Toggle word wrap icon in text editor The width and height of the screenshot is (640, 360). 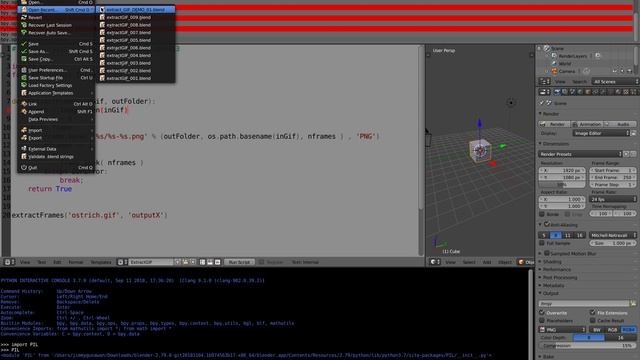point(210,262)
